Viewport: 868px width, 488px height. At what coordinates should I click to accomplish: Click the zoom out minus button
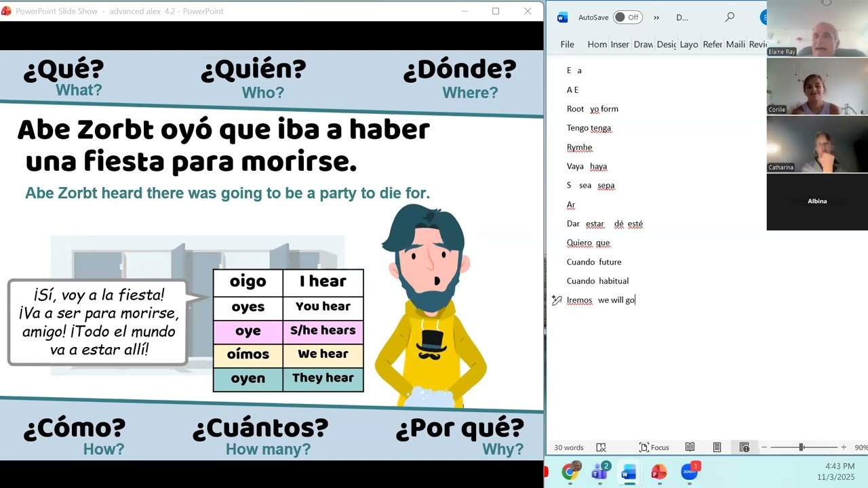(x=764, y=447)
